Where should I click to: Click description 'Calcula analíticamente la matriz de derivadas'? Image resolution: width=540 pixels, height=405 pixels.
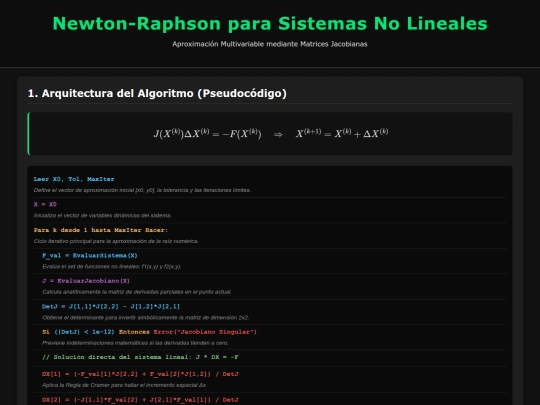pyautogui.click(x=137, y=292)
